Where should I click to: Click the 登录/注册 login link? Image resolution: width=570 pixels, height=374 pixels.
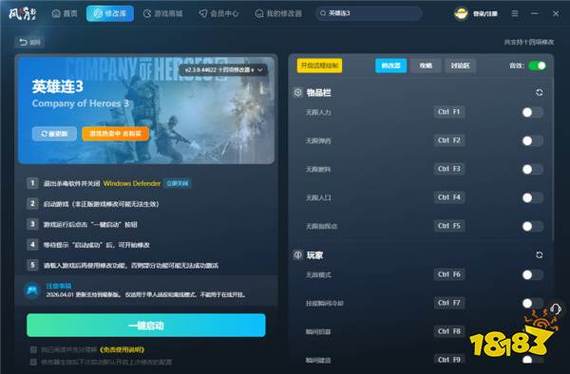(485, 14)
